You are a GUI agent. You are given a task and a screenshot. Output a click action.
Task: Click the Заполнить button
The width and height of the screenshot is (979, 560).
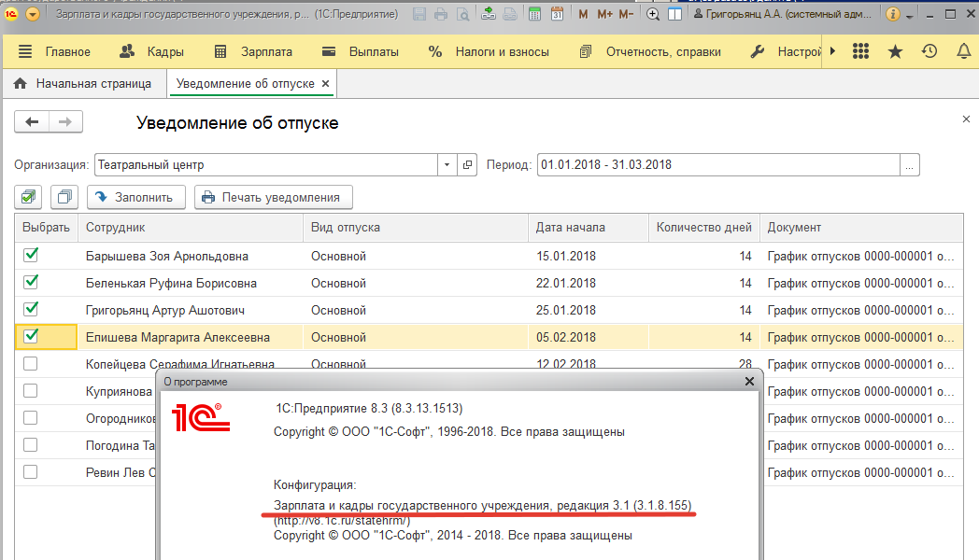136,197
